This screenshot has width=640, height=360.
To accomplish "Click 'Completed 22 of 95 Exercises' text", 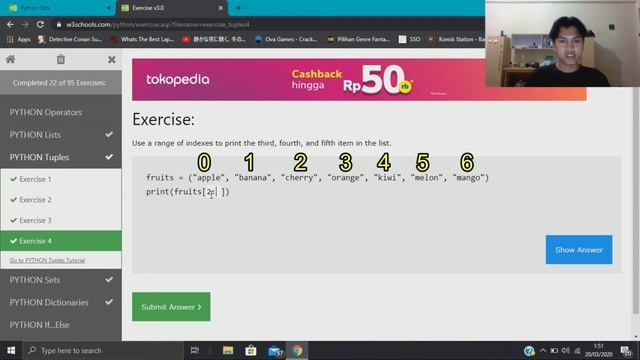I will click(x=59, y=83).
